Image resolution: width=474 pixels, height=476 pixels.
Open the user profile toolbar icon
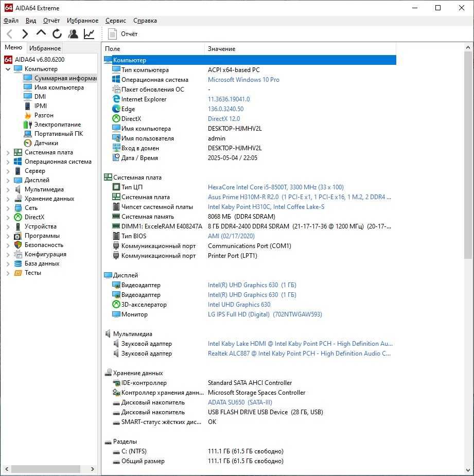coord(73,34)
